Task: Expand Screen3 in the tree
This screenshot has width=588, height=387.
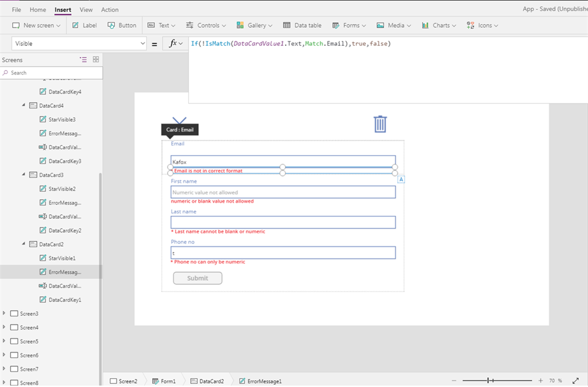Action: (4, 314)
